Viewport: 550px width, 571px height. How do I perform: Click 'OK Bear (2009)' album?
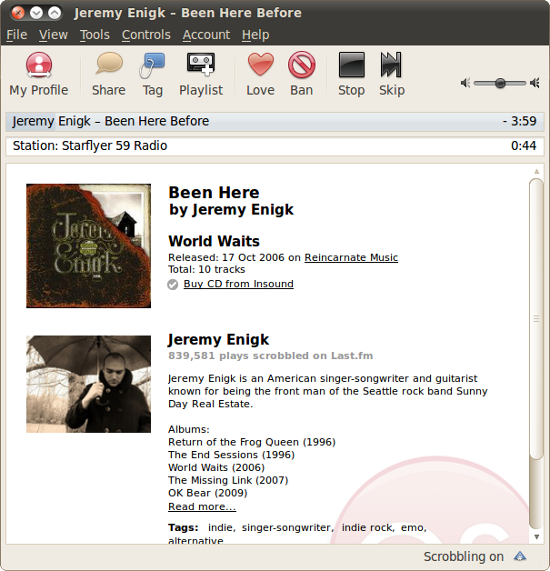(208, 493)
